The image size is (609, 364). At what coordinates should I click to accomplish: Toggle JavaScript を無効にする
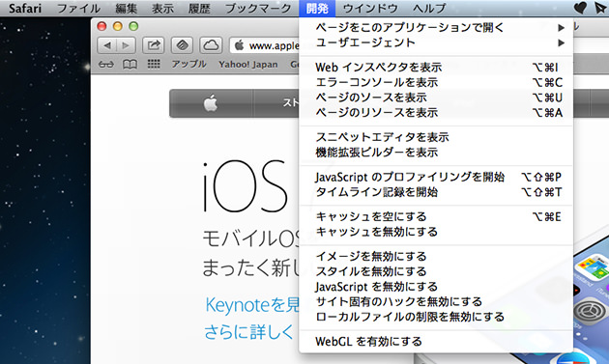pos(436,287)
